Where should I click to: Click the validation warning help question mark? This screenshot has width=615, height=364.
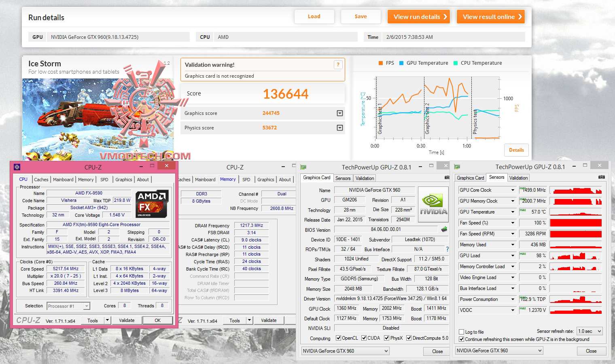(338, 65)
